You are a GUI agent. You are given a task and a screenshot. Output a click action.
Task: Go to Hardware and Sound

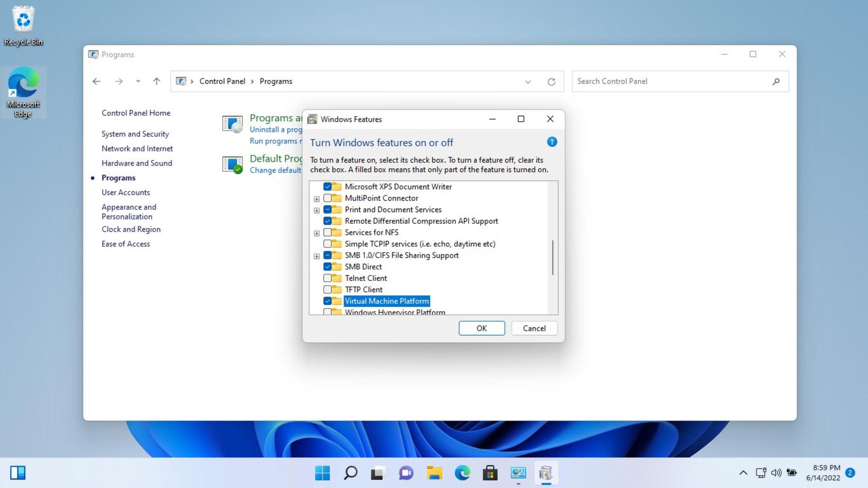tap(137, 163)
